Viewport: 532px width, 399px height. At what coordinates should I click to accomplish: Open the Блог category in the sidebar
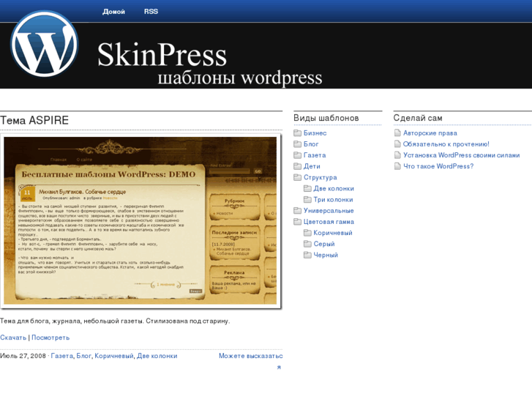pos(311,144)
